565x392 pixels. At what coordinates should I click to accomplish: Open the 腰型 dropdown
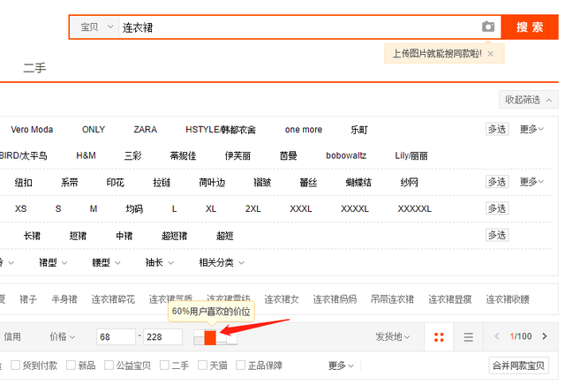[106, 262]
